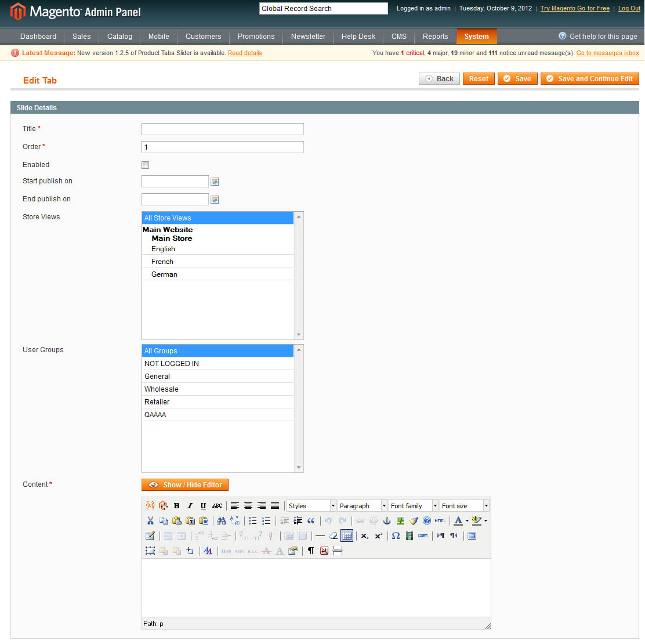
Task: Insert an image in the content editor
Action: (x=400, y=520)
